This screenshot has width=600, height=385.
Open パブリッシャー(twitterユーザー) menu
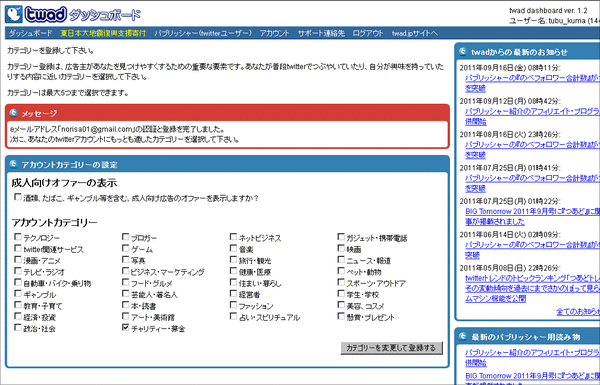203,33
